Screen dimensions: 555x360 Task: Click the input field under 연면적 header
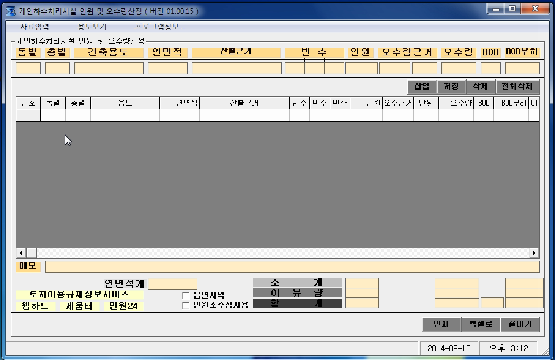(x=168, y=68)
